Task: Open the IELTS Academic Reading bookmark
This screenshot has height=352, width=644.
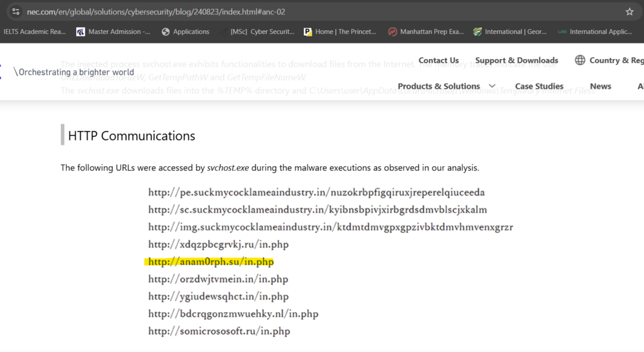Action: pyautogui.click(x=34, y=31)
